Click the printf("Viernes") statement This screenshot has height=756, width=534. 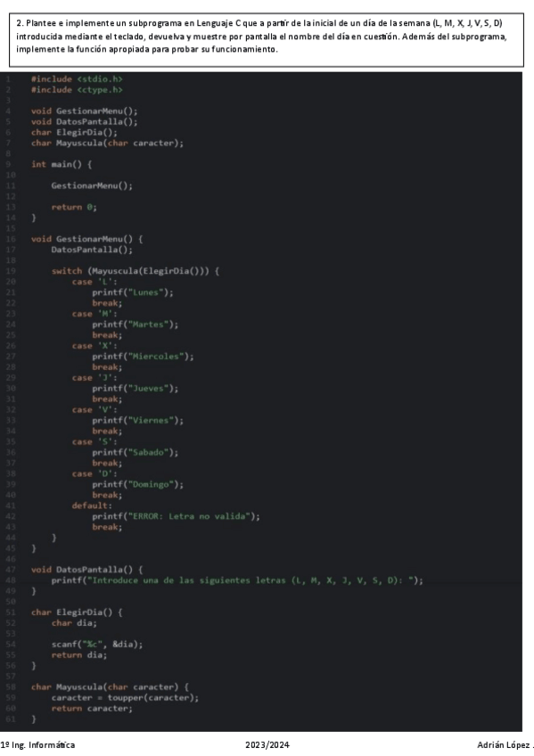tap(138, 421)
